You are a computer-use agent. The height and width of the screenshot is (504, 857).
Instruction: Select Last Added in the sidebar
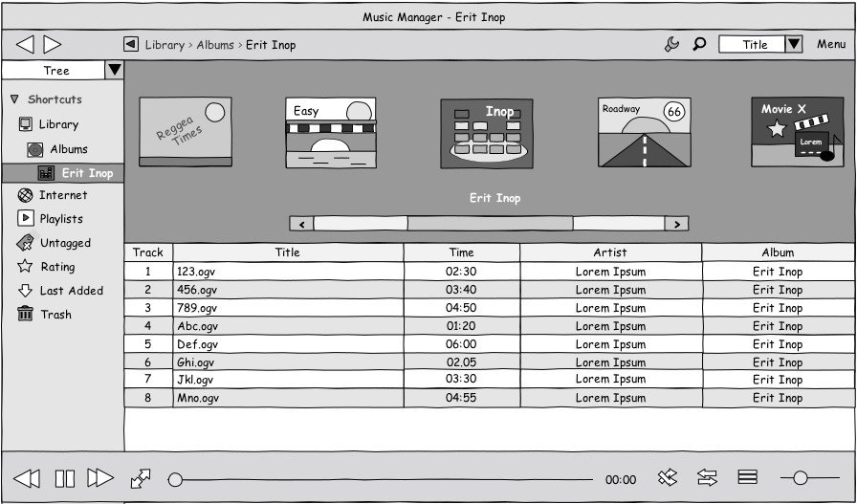tap(72, 291)
